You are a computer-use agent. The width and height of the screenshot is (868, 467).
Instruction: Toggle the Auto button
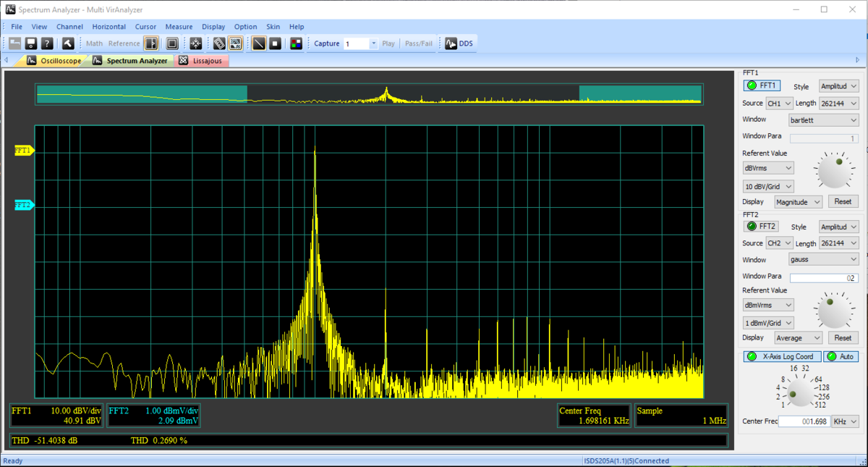[x=841, y=356]
